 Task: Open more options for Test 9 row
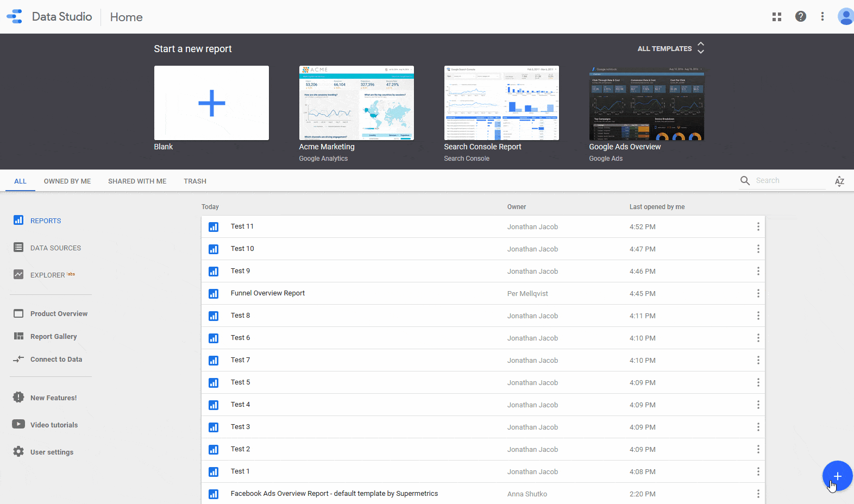tap(758, 271)
